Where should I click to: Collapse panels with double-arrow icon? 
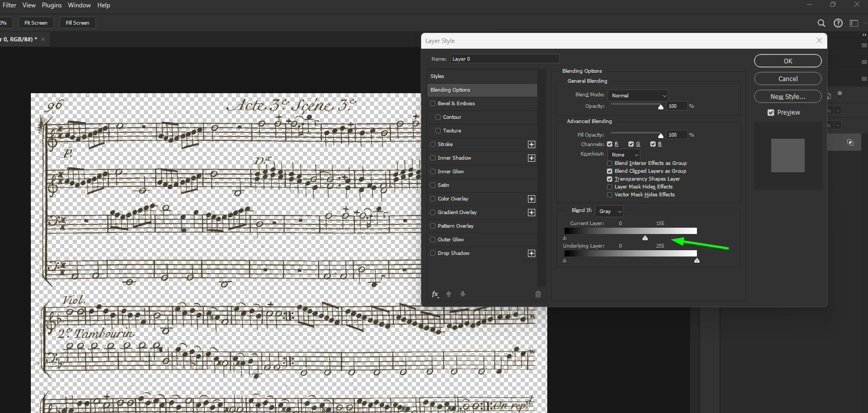[864, 35]
